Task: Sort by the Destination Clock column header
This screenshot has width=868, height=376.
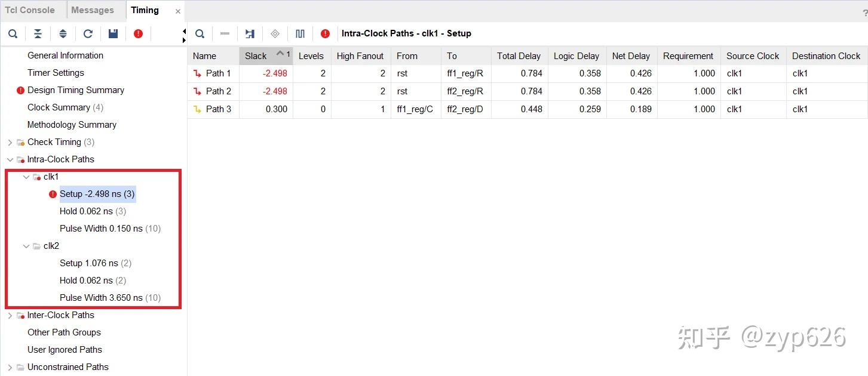Action: [826, 56]
